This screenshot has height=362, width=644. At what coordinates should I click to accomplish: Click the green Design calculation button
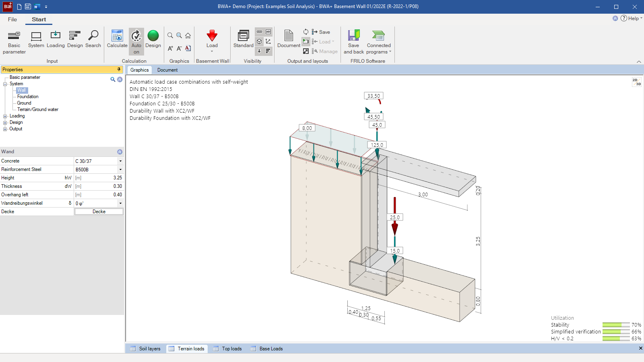(x=153, y=39)
